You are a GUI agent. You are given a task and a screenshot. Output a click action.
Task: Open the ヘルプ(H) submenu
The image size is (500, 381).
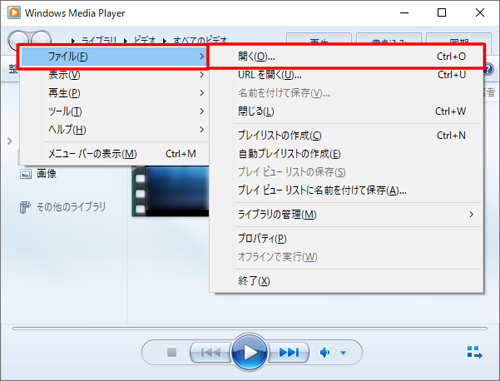114,129
